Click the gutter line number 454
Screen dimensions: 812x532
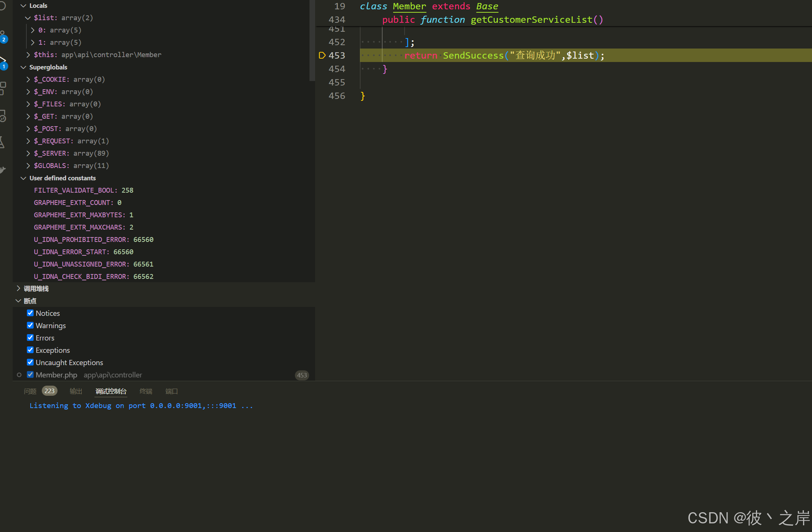click(337, 69)
